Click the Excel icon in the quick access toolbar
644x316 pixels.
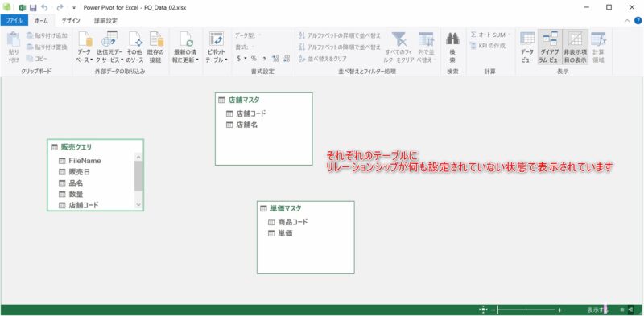[x=23, y=7]
